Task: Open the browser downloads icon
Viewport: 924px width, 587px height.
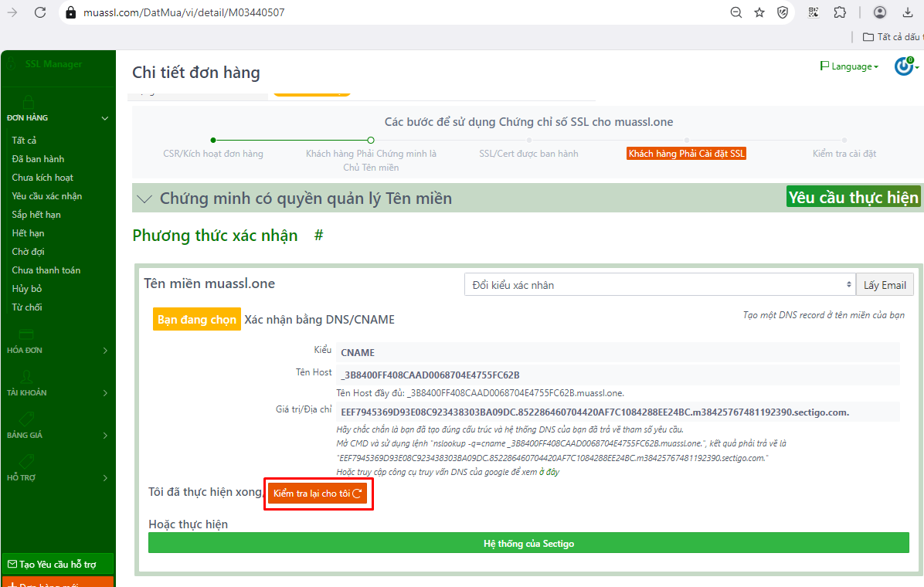Action: (x=907, y=12)
